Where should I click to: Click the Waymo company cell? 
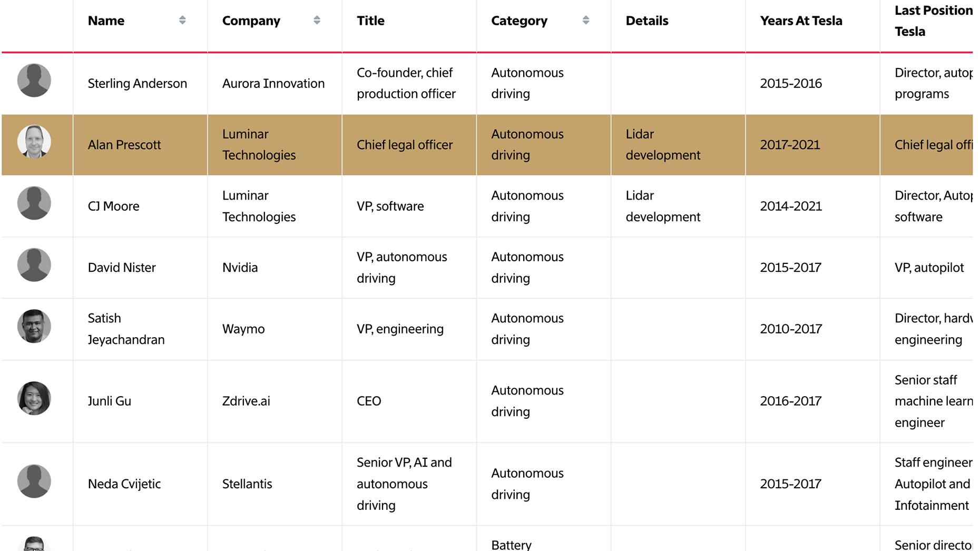pos(243,329)
